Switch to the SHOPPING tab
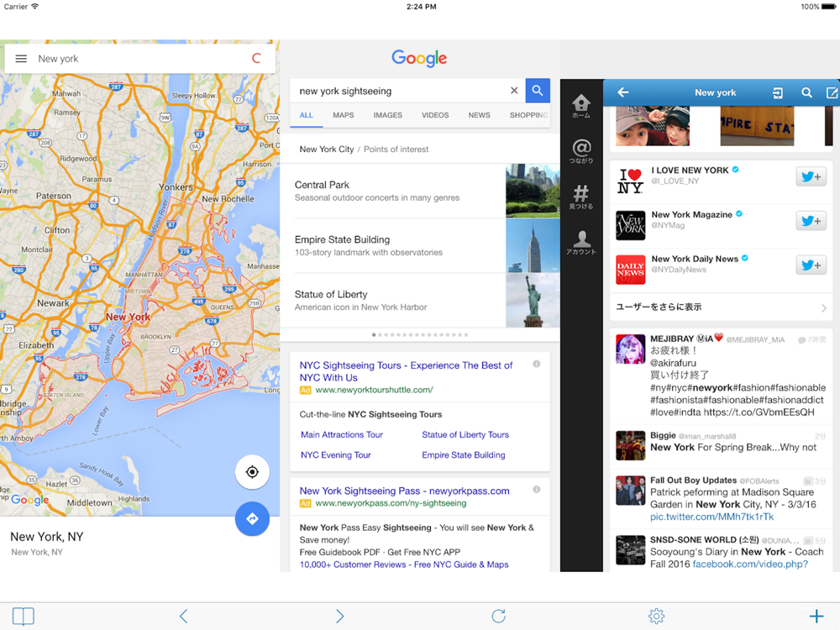The height and width of the screenshot is (630, 840). pos(528,115)
